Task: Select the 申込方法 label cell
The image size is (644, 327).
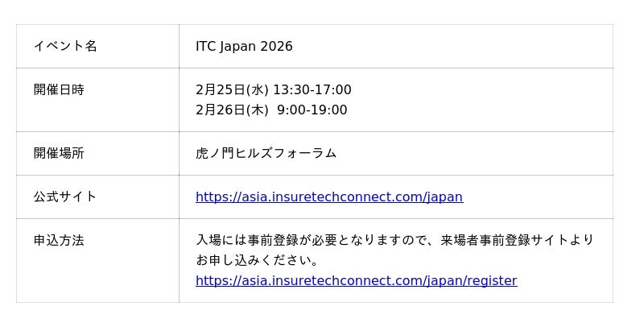Action: point(59,240)
